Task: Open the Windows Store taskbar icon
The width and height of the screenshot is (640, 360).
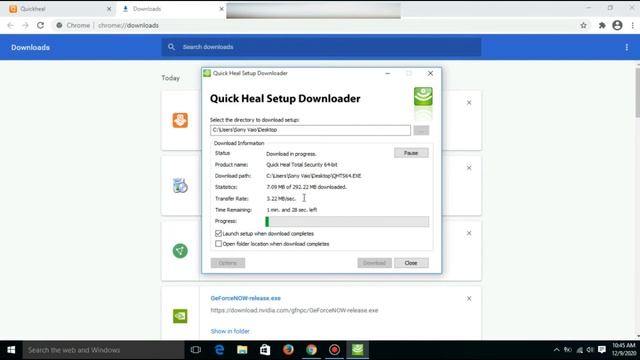Action: [x=265, y=350]
